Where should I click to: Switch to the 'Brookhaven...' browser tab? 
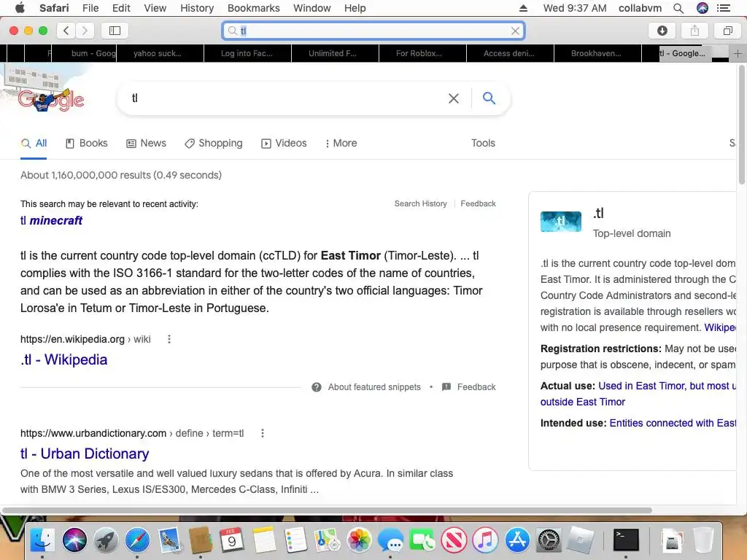[598, 53]
